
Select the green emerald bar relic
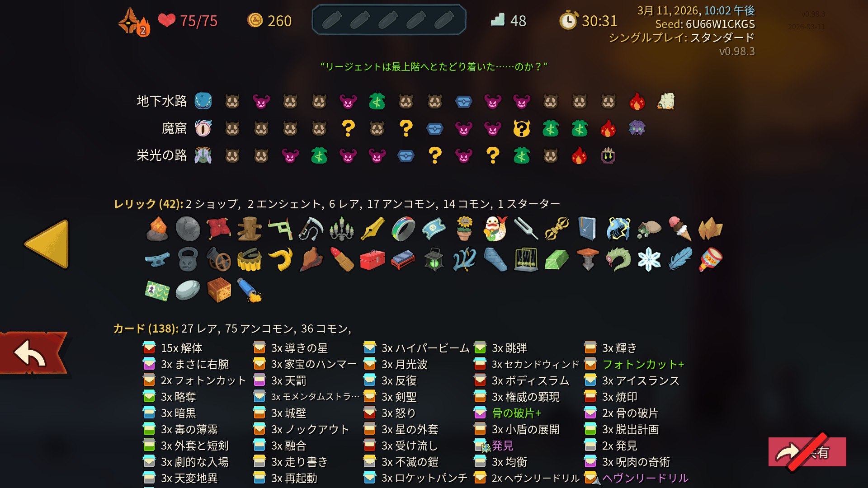tap(557, 260)
